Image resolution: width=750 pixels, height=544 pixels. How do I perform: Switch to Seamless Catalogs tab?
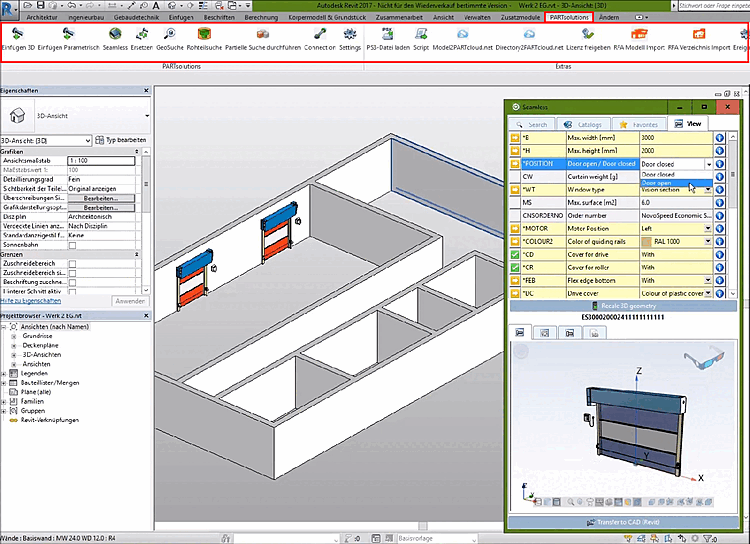584,124
